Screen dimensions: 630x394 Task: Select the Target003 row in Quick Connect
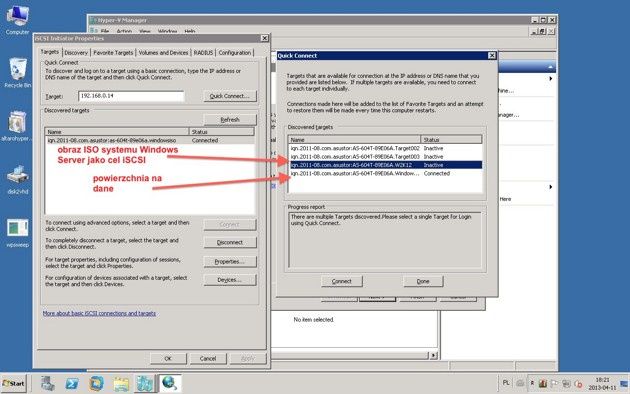(x=385, y=157)
